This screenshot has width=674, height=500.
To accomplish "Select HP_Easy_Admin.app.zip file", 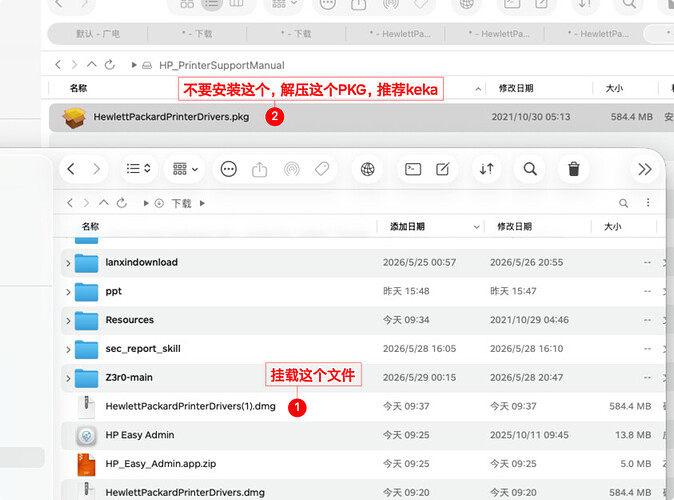I will [x=161, y=464].
